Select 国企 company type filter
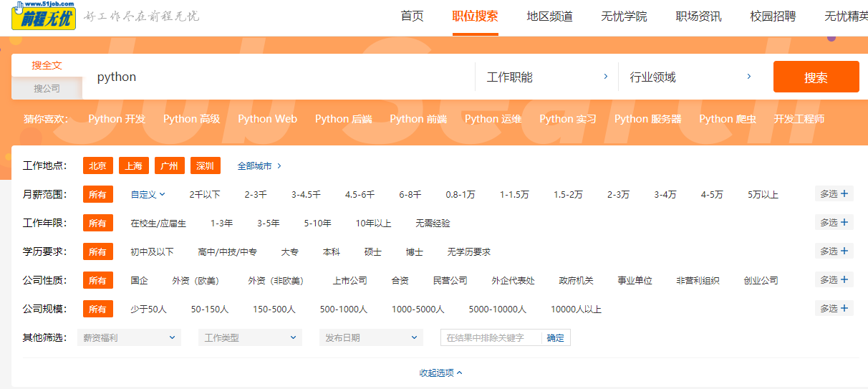The width and height of the screenshot is (868, 389). (x=140, y=280)
